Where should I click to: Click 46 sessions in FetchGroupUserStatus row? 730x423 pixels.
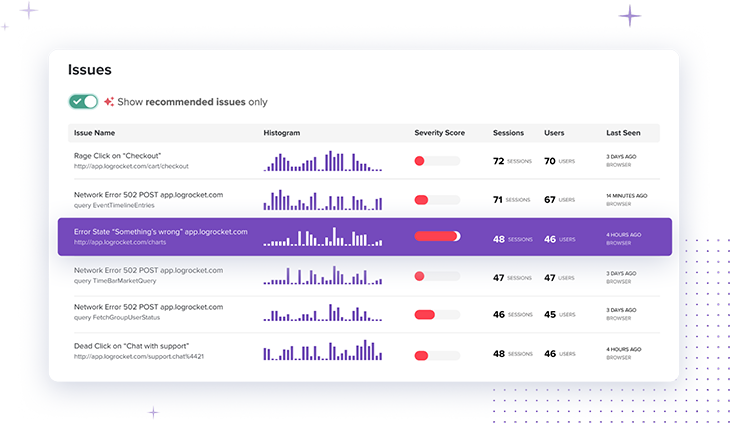(513, 315)
